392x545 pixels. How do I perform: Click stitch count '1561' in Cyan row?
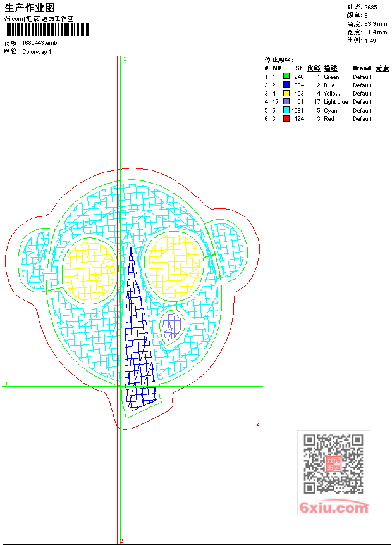tap(298, 111)
